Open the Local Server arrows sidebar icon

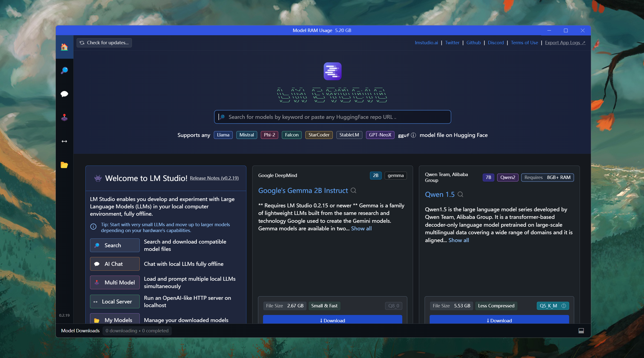[x=64, y=141]
